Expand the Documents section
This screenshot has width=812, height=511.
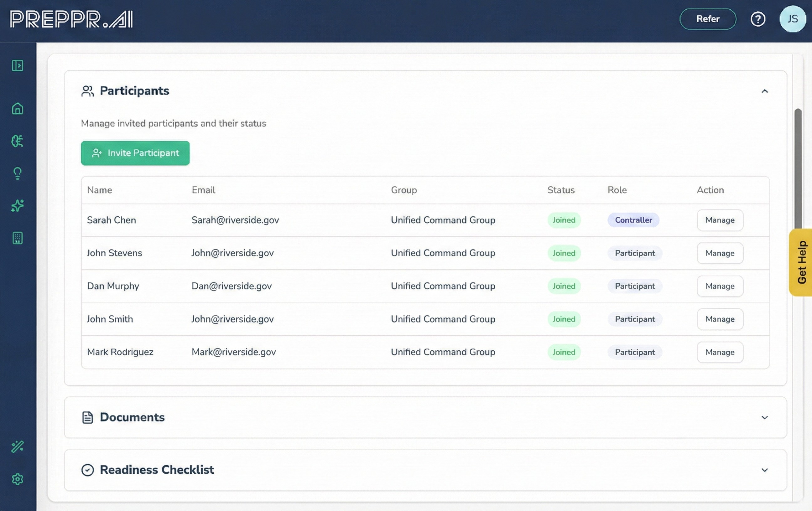(x=764, y=418)
